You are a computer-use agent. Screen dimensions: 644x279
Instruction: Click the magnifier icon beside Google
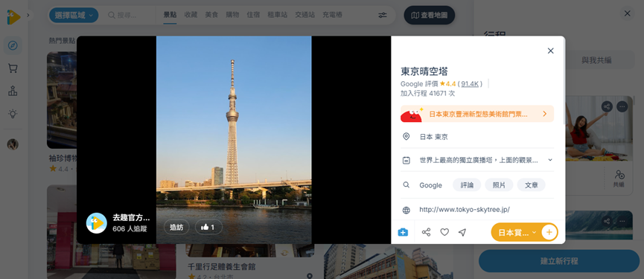(407, 185)
